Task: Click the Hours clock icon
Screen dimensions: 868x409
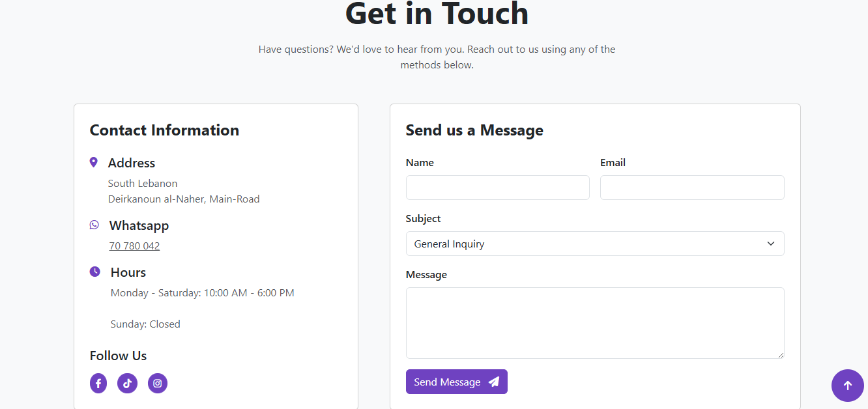Action: 95,272
